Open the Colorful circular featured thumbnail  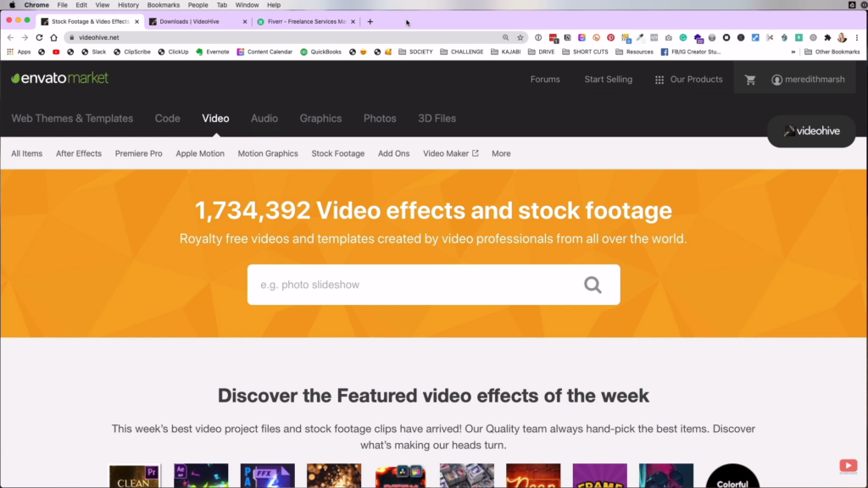point(732,476)
